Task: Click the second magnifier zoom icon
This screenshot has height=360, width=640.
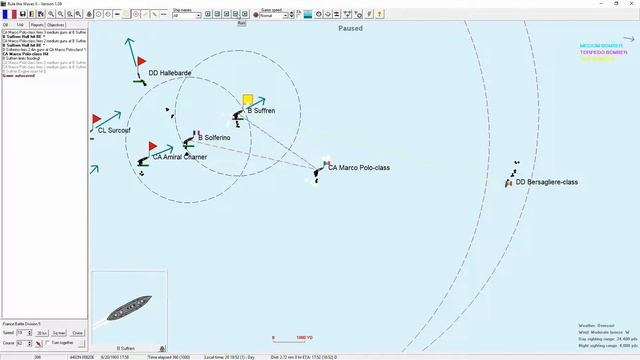Action: [x=60, y=14]
